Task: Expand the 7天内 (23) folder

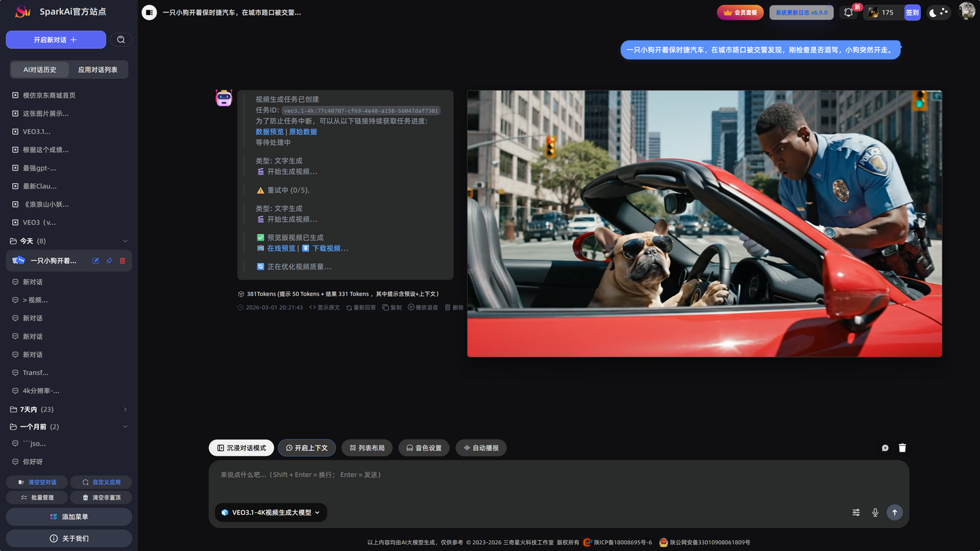Action: tap(69, 409)
